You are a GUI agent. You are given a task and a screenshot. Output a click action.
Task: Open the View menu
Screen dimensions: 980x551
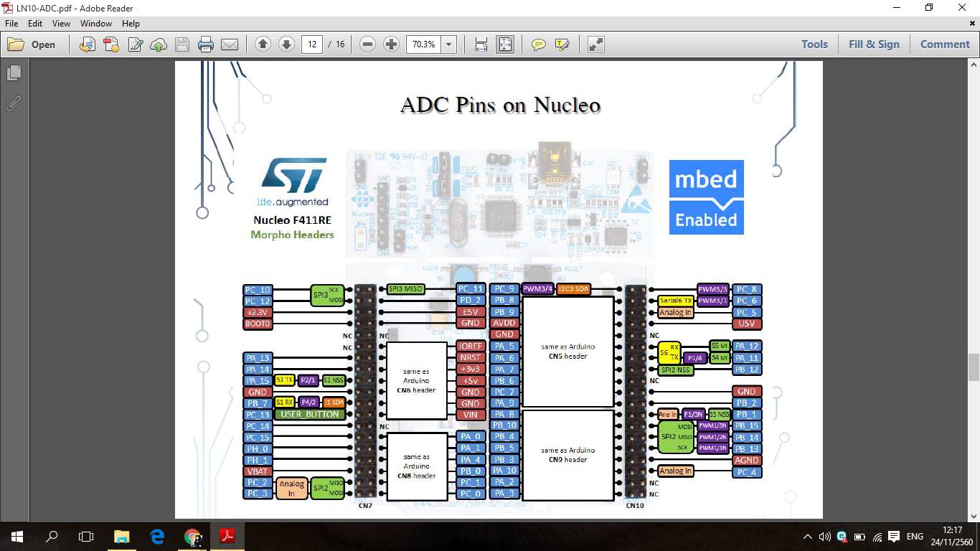coord(62,24)
